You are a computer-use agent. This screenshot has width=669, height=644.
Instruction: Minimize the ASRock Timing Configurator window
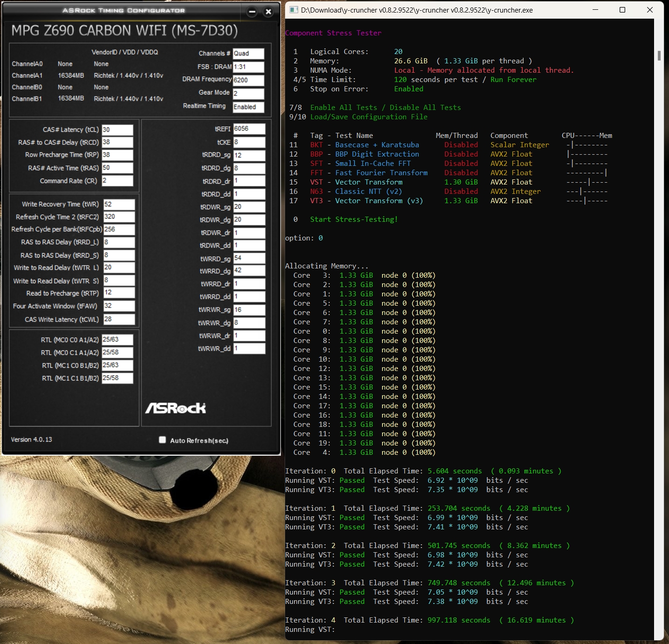(x=252, y=12)
